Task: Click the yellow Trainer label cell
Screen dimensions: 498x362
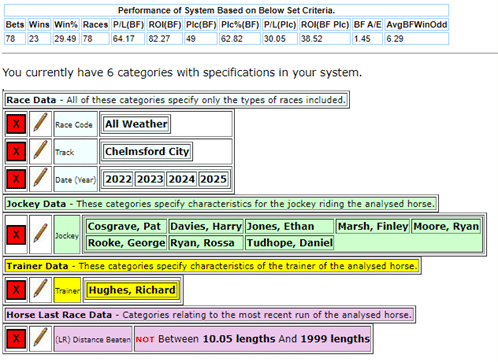Action: pyautogui.click(x=67, y=290)
